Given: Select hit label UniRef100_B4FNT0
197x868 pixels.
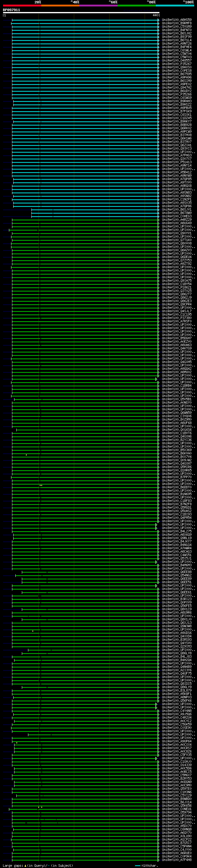Looking at the screenshot, I should 177,30.
